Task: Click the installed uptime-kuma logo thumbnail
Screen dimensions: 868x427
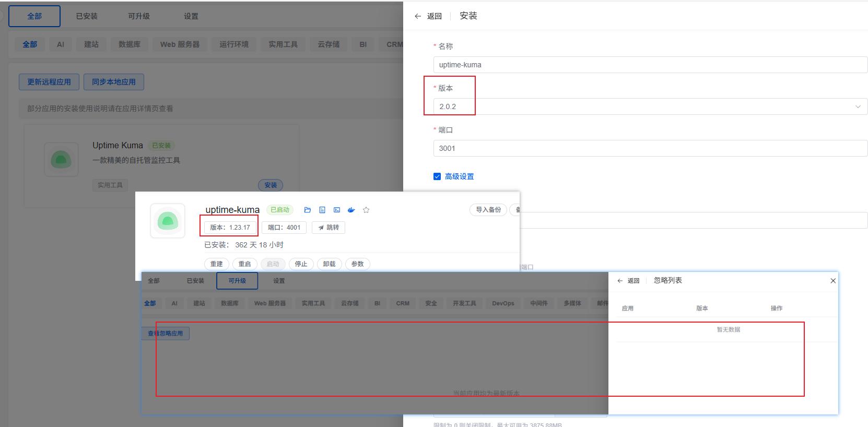Action: click(168, 221)
